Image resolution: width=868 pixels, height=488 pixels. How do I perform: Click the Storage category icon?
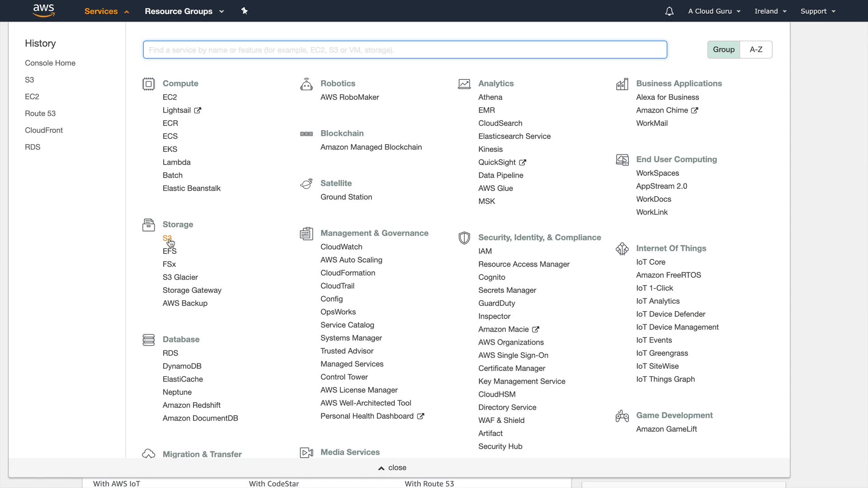pyautogui.click(x=148, y=225)
